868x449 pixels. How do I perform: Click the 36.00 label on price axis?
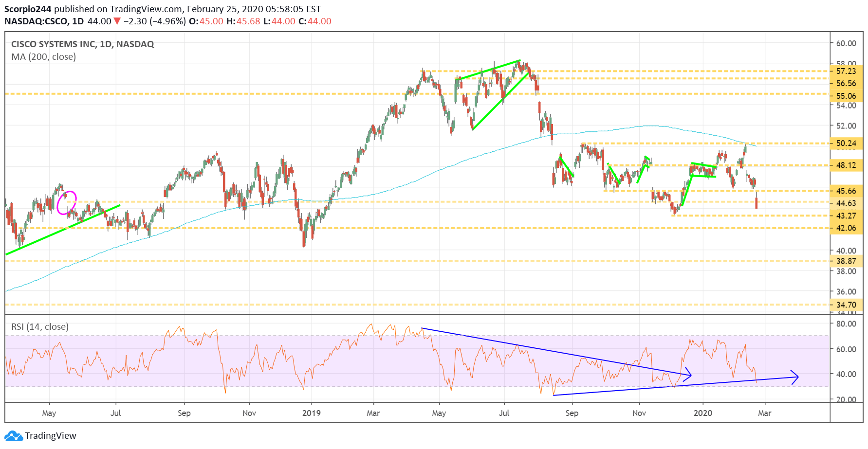point(846,292)
